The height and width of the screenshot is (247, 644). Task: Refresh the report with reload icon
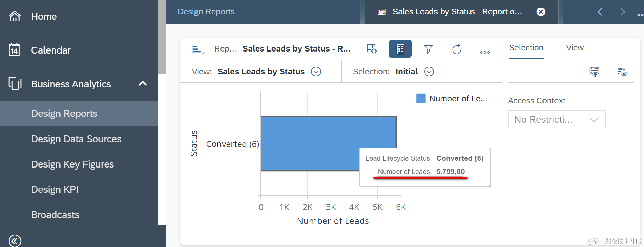click(456, 49)
